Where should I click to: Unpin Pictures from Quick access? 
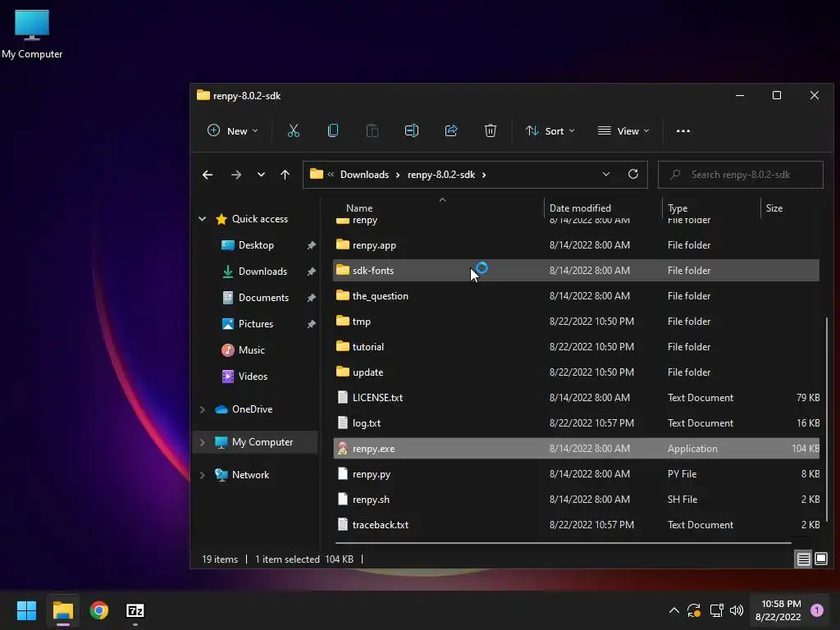[311, 324]
